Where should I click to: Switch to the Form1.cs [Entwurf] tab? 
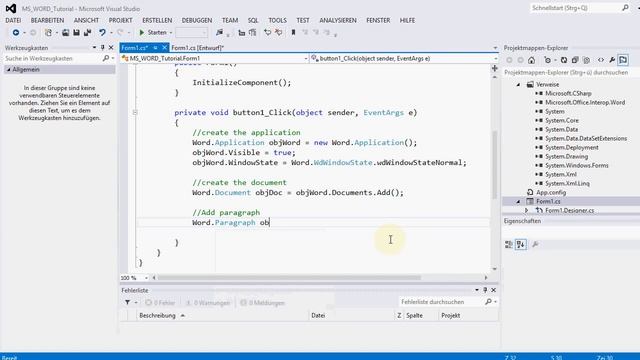(198, 48)
